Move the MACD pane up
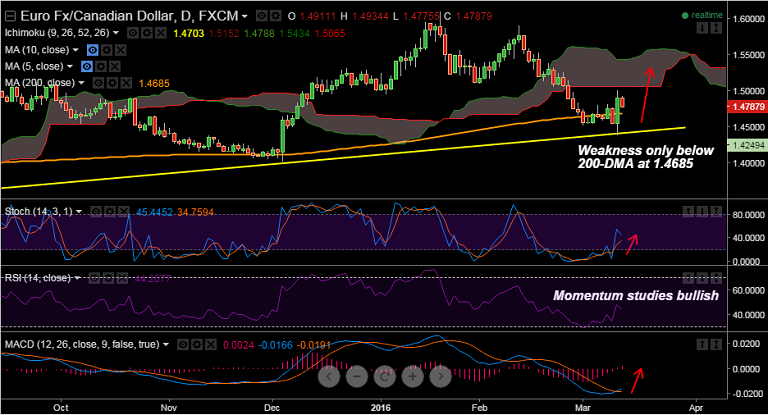 (x=702, y=345)
